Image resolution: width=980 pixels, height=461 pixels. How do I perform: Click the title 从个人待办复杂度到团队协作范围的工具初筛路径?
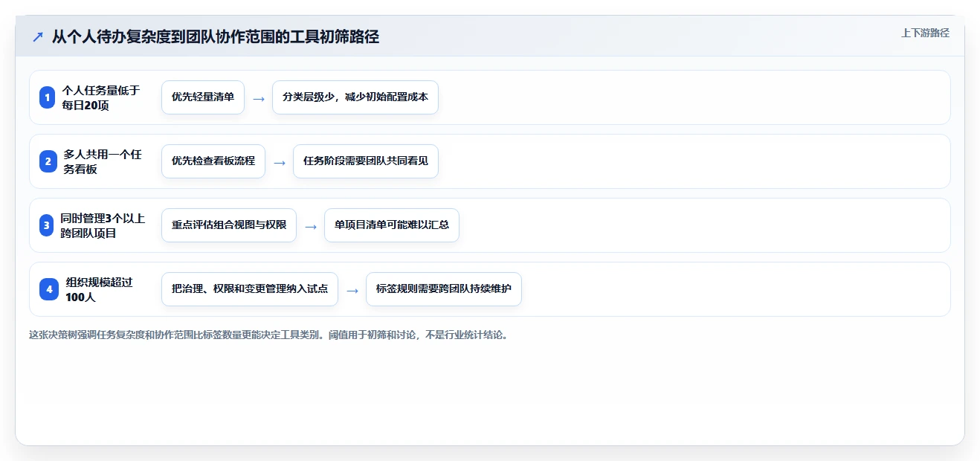pos(216,36)
